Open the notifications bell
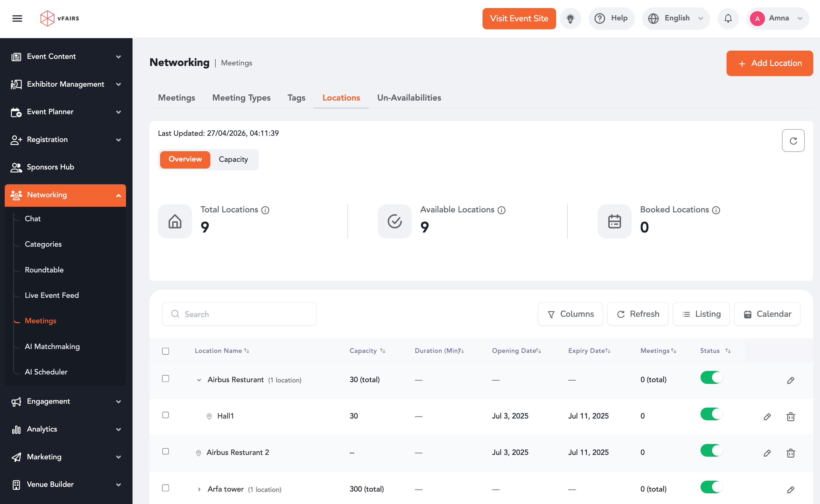Image resolution: width=820 pixels, height=504 pixels. click(x=728, y=18)
